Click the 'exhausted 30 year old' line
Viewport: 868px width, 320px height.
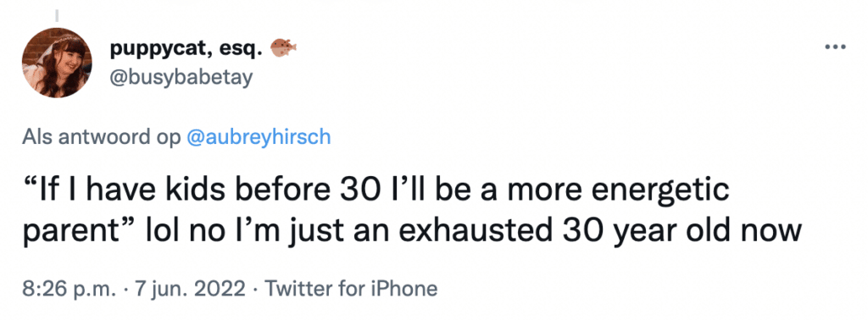pyautogui.click(x=412, y=230)
